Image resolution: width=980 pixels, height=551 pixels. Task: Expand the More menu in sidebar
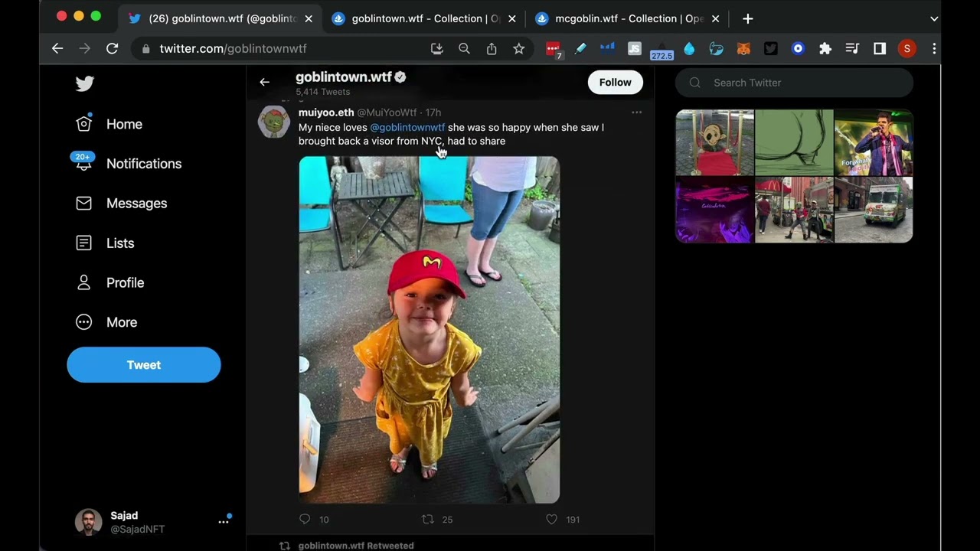[106, 323]
